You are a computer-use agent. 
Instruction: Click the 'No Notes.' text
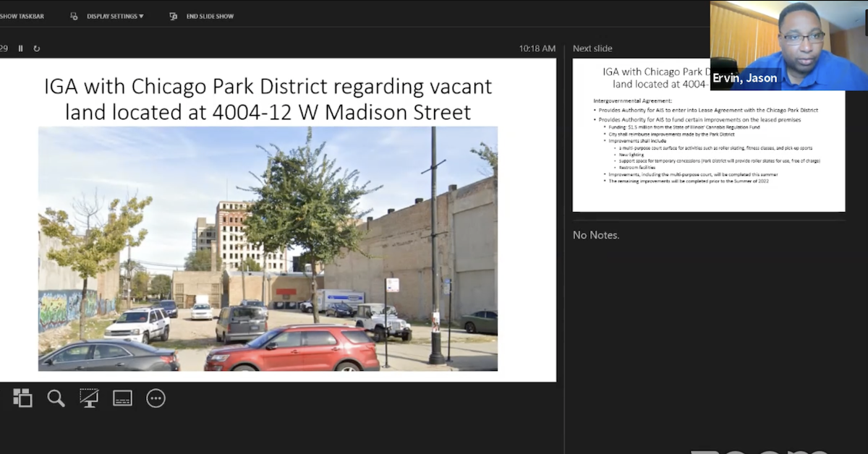click(596, 235)
